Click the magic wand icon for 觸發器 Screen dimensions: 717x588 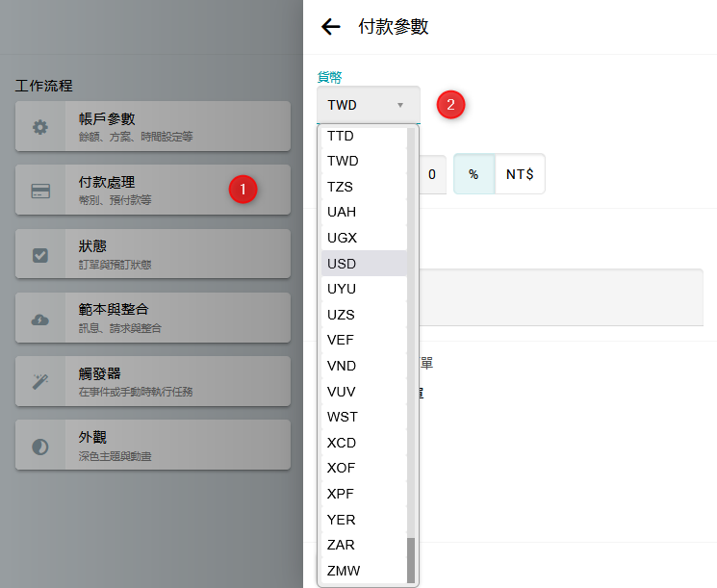[40, 382]
